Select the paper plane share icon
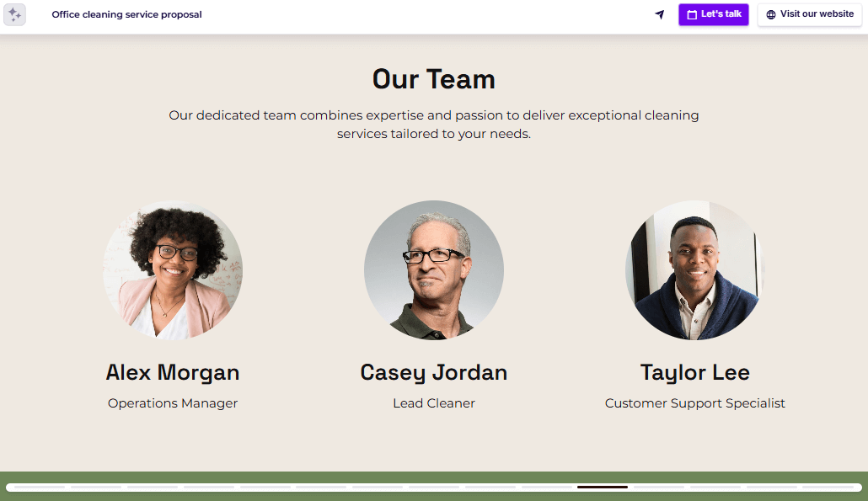Image resolution: width=868 pixels, height=501 pixels. click(x=659, y=14)
